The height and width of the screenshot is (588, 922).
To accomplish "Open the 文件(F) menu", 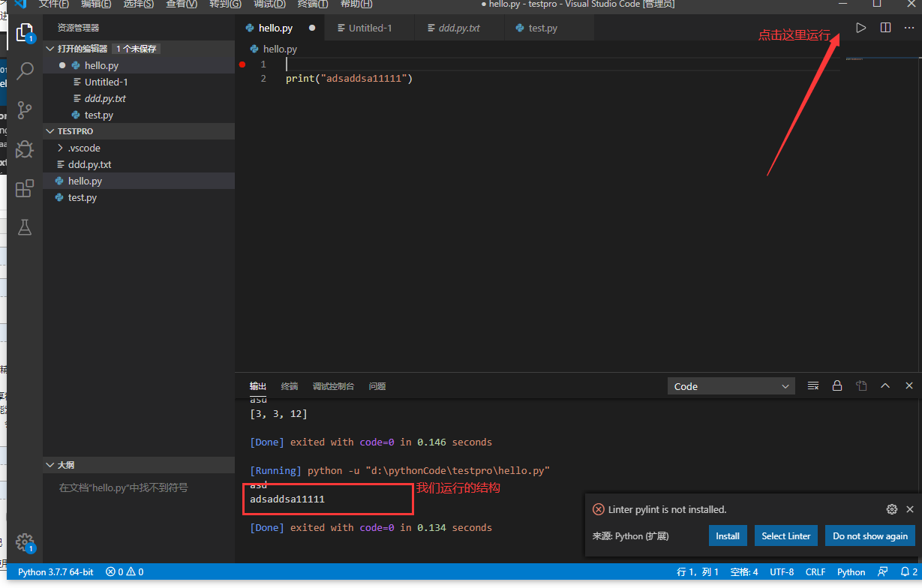I will (53, 4).
